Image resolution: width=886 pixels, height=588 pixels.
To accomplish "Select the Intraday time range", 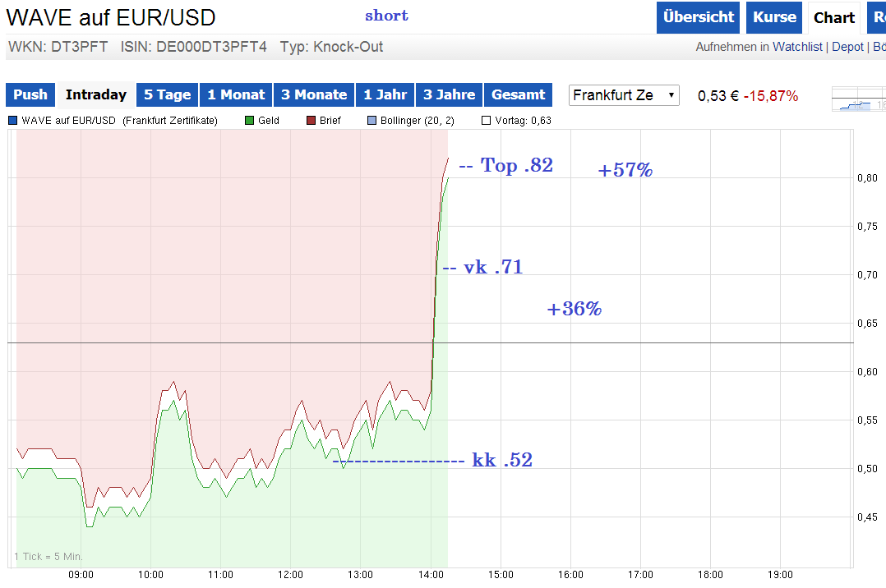I will 96,94.
